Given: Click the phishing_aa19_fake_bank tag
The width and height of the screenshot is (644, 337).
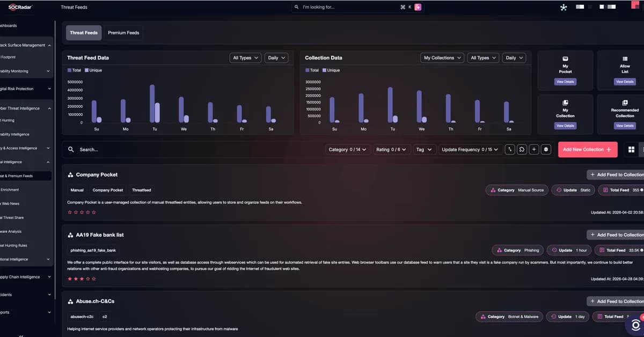Looking at the screenshot, I should tap(93, 250).
